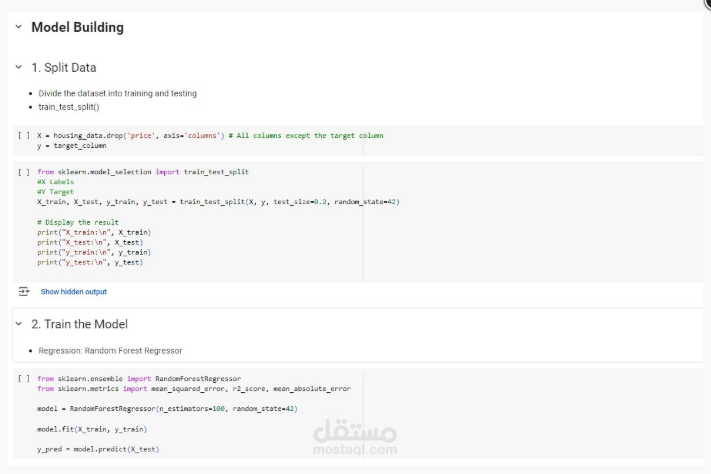Viewport: 711px width, 474px height.
Task: Click the Show hidden output link
Action: (x=73, y=292)
